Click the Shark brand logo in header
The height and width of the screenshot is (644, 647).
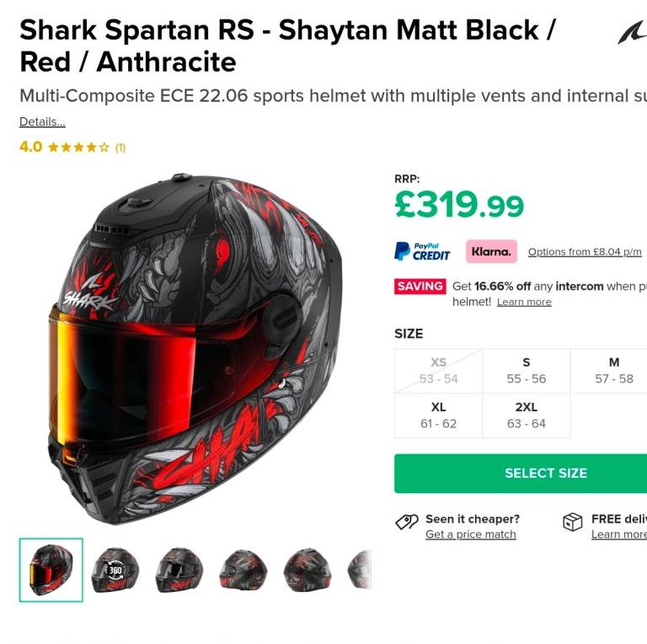point(632,32)
